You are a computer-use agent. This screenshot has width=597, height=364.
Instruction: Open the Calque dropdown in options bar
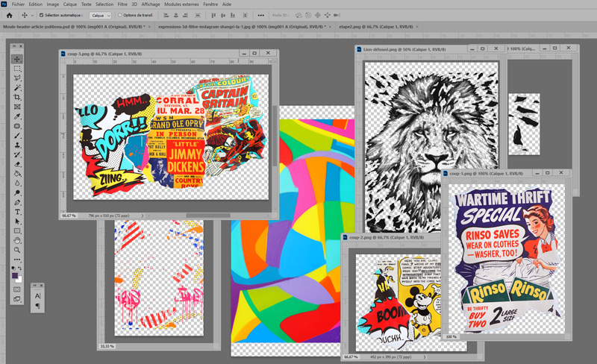click(100, 15)
